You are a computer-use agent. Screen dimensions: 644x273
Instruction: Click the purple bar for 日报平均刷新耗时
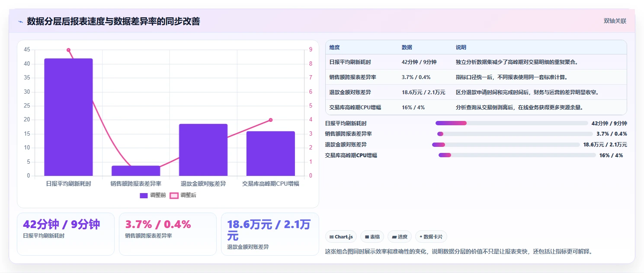point(68,117)
